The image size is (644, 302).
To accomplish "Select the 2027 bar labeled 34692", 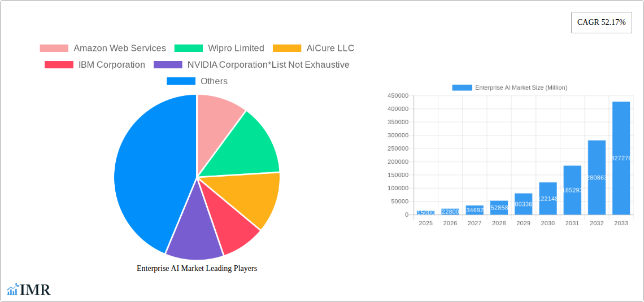I will [x=475, y=210].
